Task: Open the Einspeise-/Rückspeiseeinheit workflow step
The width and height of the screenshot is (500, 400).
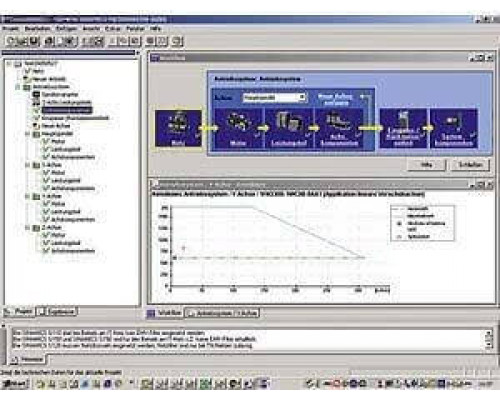Action: [403, 129]
